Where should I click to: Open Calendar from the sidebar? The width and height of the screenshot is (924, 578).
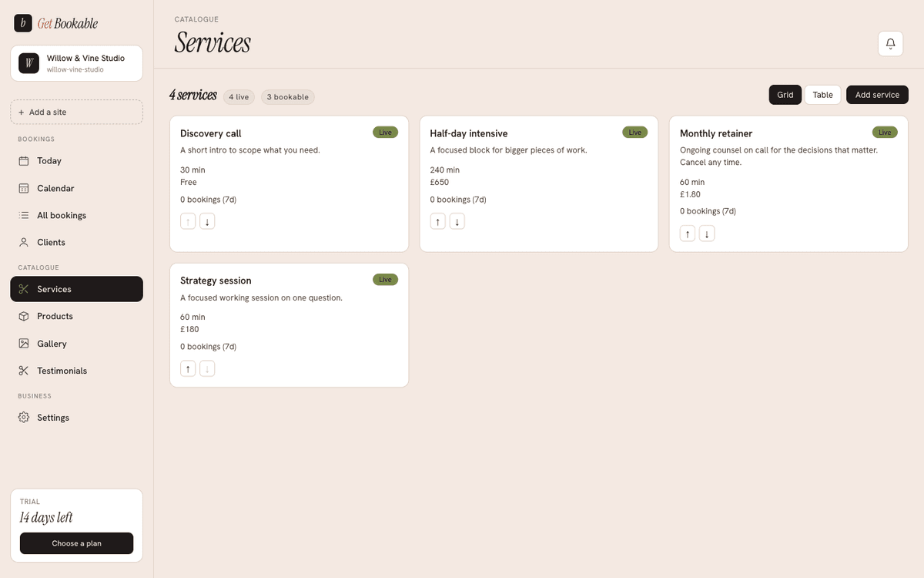pyautogui.click(x=76, y=188)
